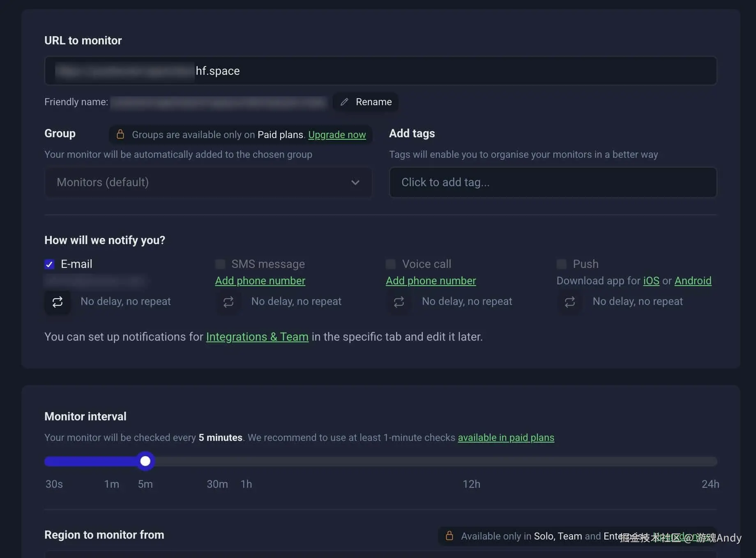Click the add tag input field

[553, 182]
